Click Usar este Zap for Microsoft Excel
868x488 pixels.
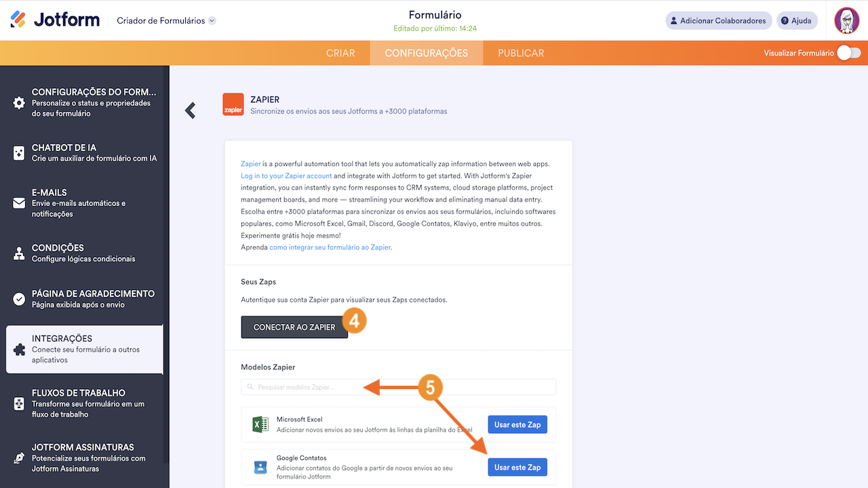tap(517, 425)
